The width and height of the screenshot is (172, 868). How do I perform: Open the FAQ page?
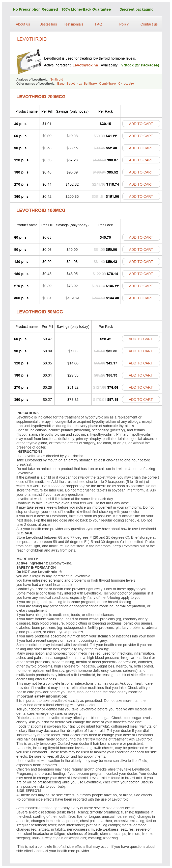(99, 24)
